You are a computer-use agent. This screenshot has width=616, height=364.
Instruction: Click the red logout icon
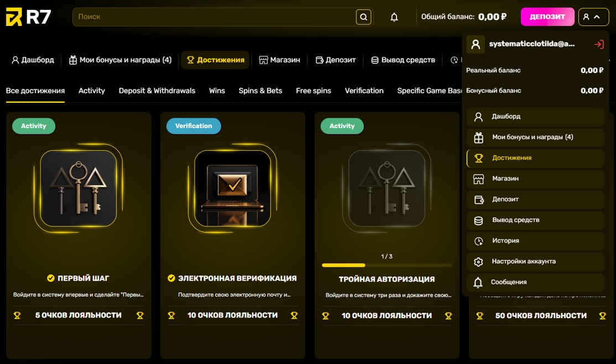pos(599,44)
